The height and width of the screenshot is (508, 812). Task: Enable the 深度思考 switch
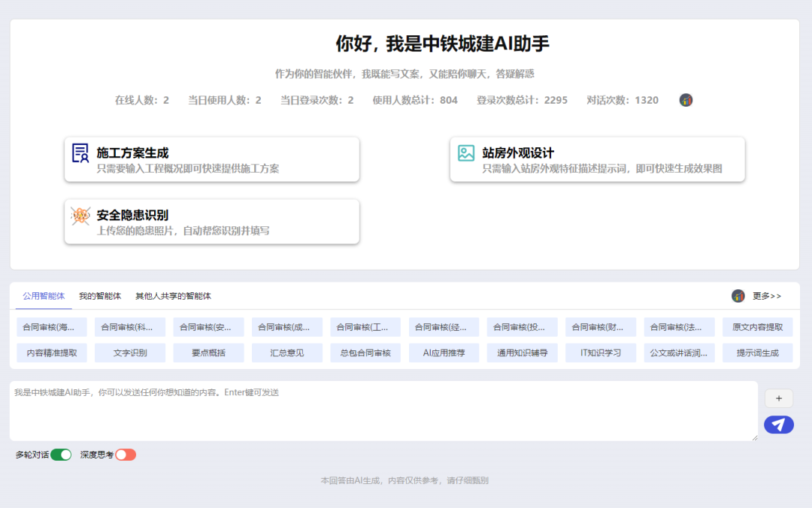click(126, 455)
